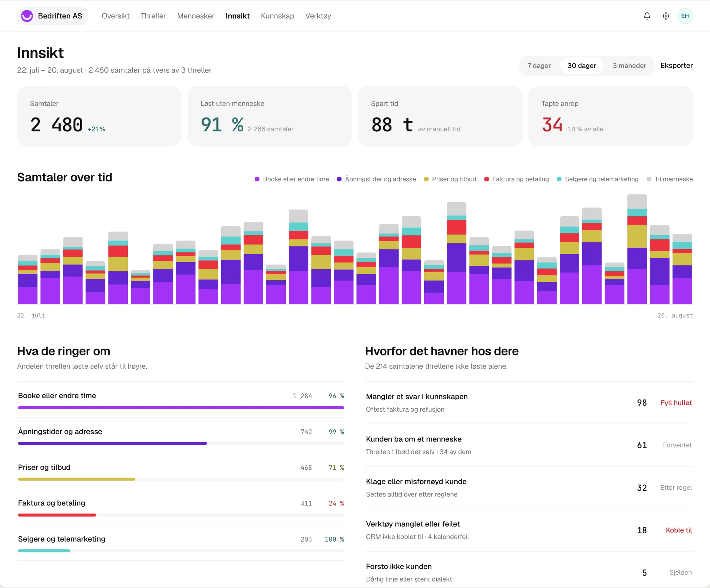Go to the Mennesker tab
This screenshot has height=588, width=710.
(x=196, y=16)
